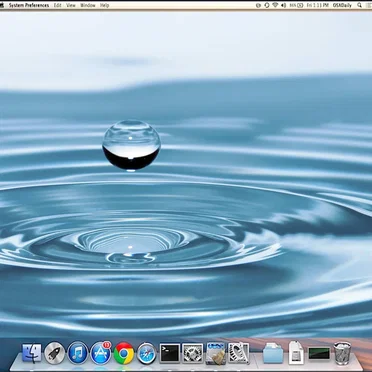Image resolution: width=372 pixels, height=372 pixels.
Task: Launch Launchpad rocket icon in Dock
Action: pos(54,353)
